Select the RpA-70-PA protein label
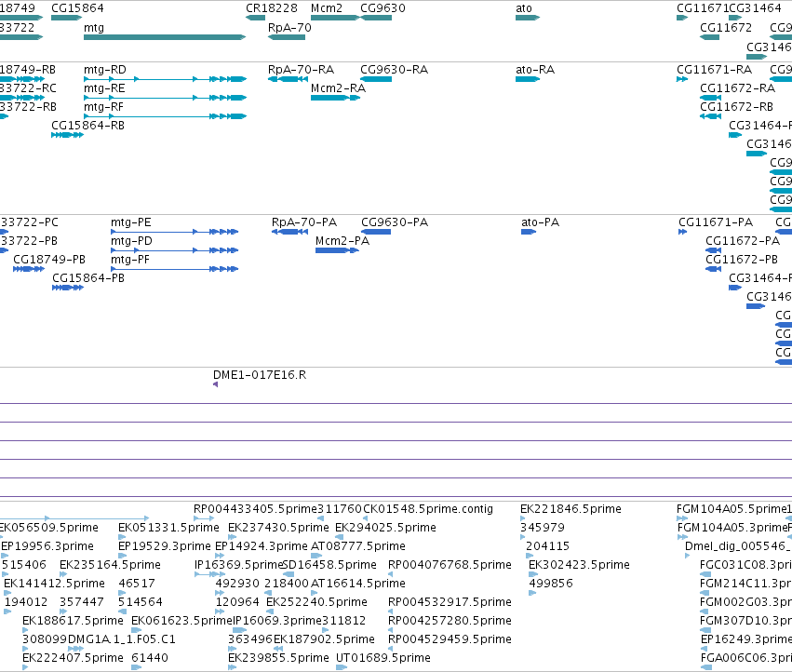 click(304, 222)
